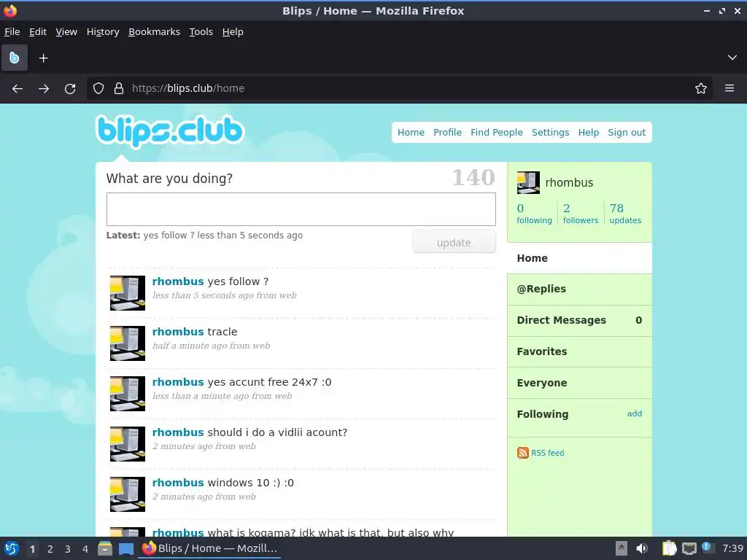This screenshot has height=560, width=747.
Task: Open the Everyone timeline in sidebar
Action: pyautogui.click(x=580, y=383)
